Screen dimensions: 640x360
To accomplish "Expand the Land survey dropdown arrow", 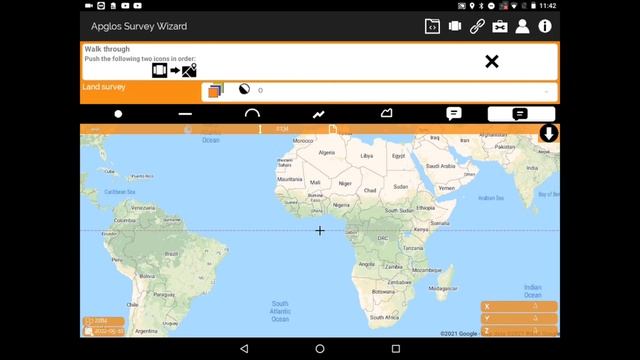I will point(546,92).
